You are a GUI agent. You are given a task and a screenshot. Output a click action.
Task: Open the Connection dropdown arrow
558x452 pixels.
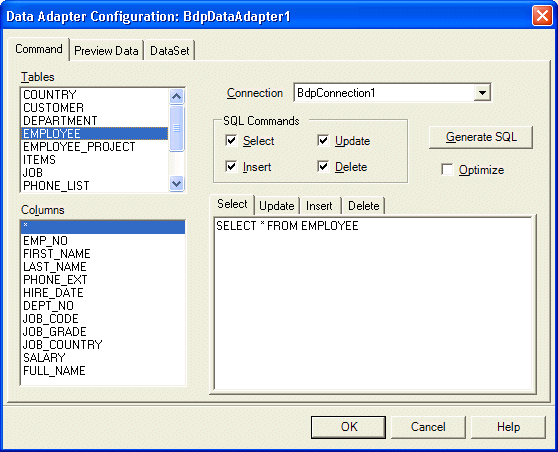482,93
